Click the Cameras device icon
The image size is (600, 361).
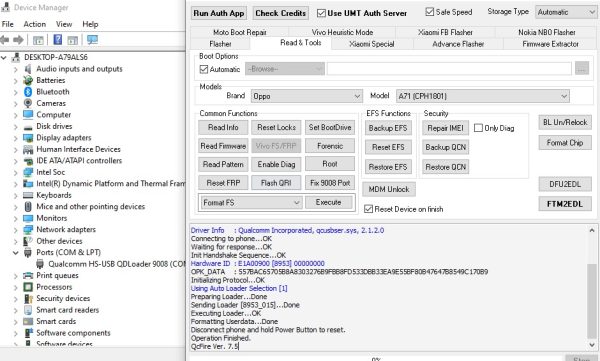pos(28,103)
